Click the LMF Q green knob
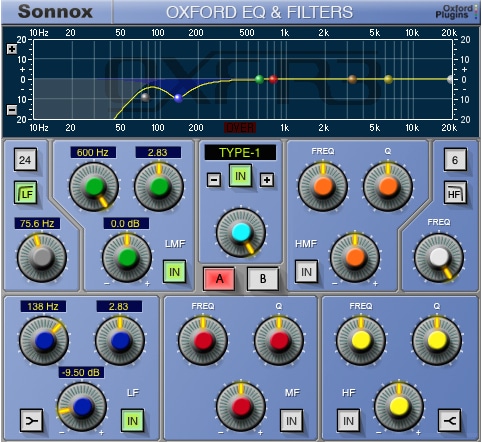482x442 pixels. pos(159,187)
